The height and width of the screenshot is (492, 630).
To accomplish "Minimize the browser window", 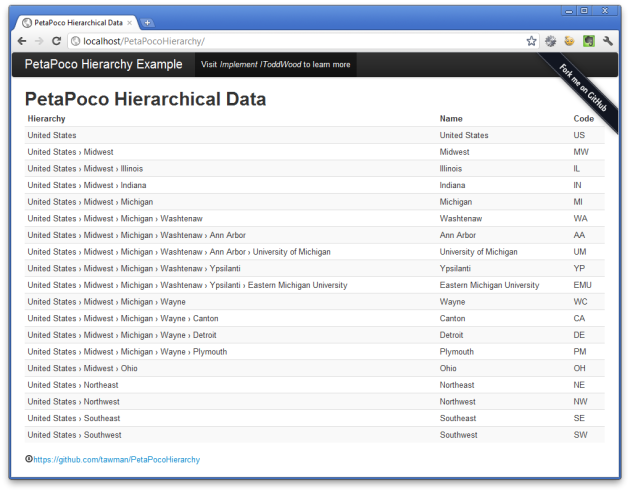I will [569, 11].
